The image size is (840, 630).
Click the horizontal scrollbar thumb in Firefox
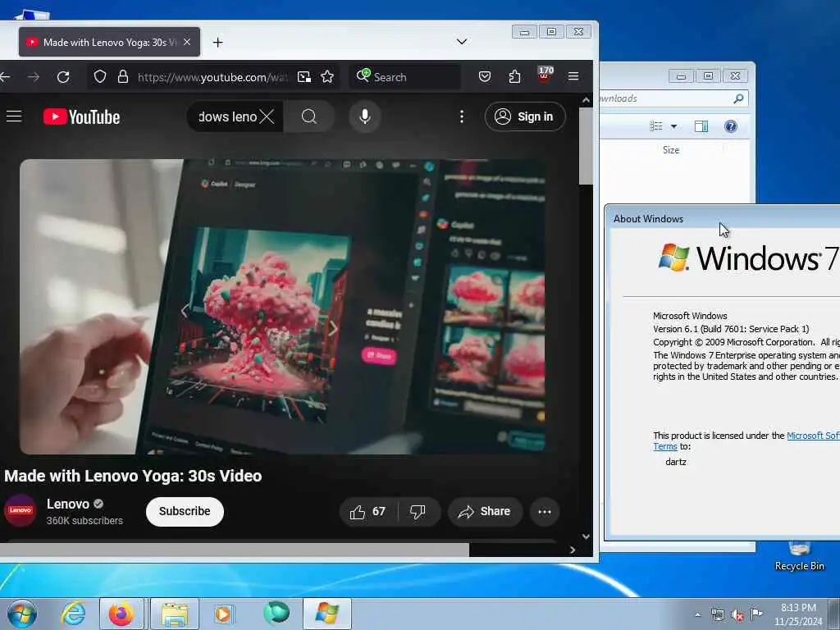[x=235, y=550]
